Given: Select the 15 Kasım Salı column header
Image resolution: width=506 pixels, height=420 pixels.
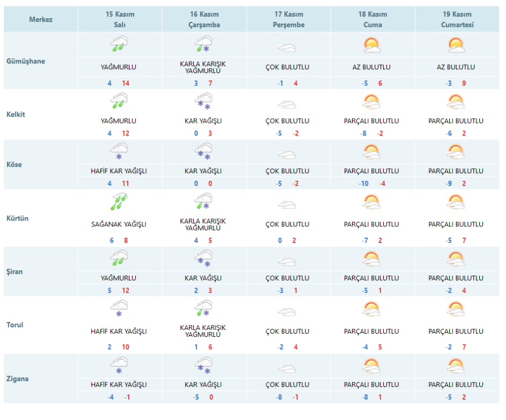Looking at the screenshot, I should coord(120,20).
